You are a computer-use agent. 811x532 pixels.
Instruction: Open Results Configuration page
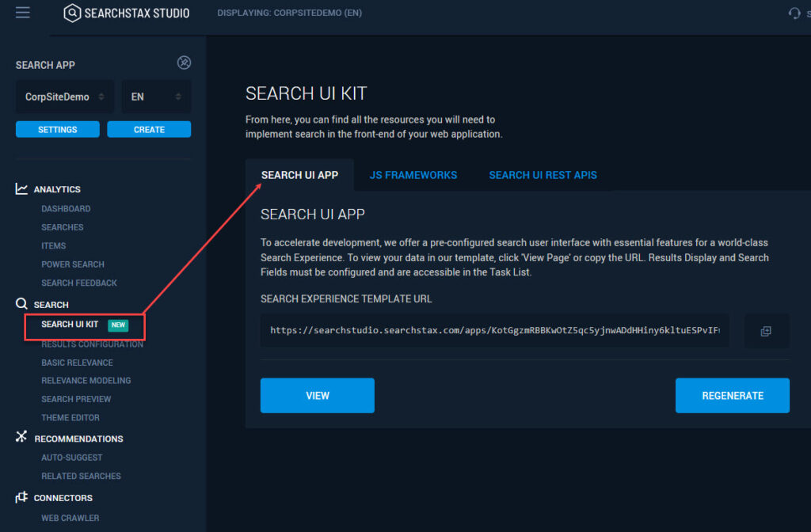[92, 344]
